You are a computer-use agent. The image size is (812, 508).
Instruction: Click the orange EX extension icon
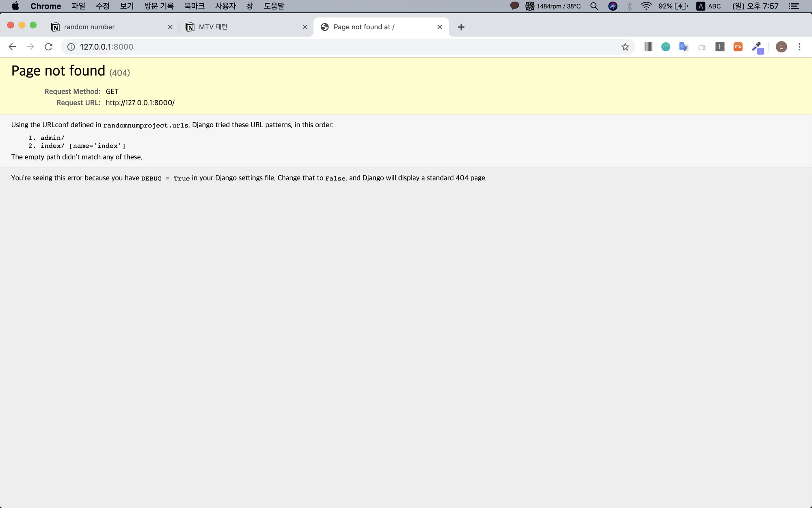(x=738, y=47)
